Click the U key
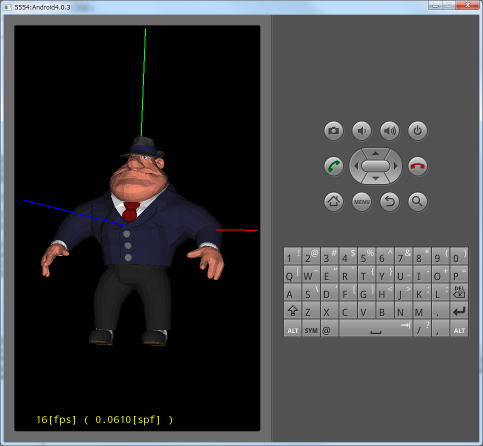483x446 pixels. coord(403,274)
